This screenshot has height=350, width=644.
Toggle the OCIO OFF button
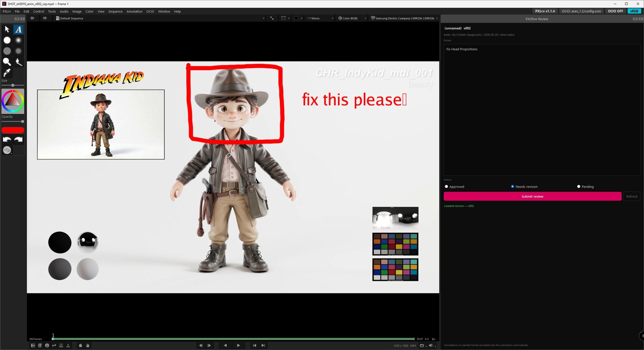[x=615, y=11]
